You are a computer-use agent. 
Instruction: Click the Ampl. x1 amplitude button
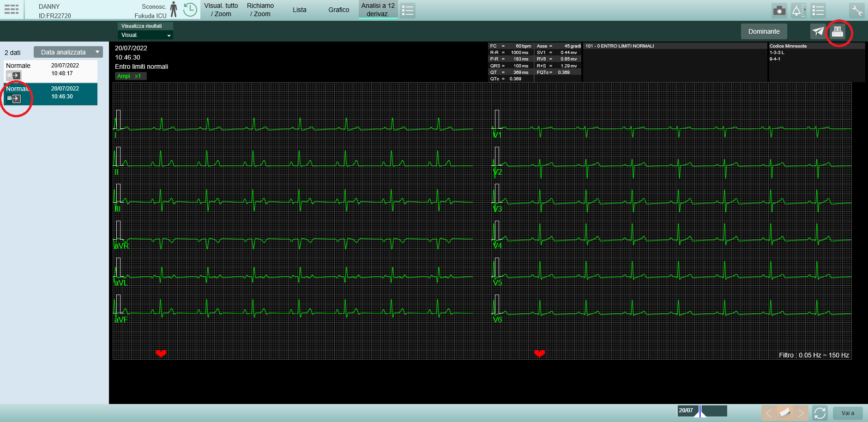[131, 76]
